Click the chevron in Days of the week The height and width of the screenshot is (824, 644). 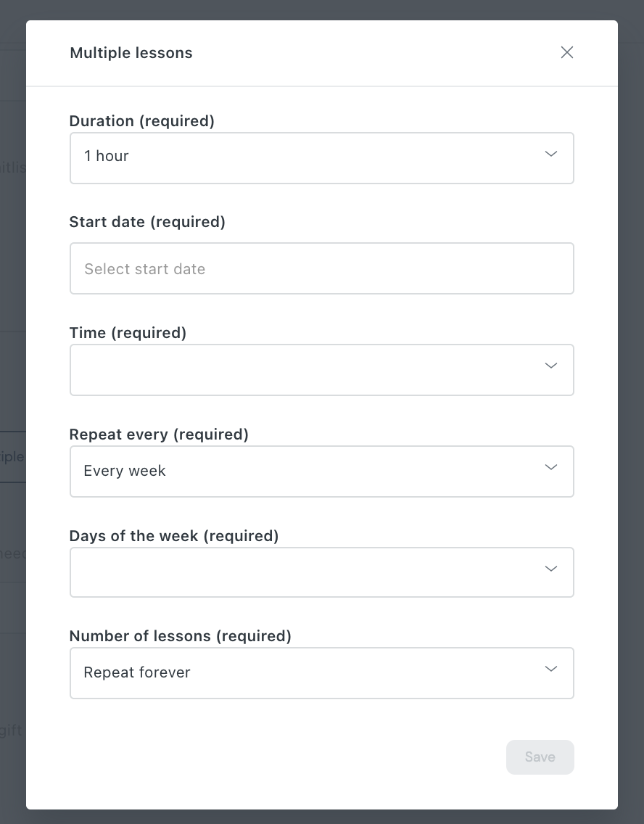coord(550,569)
